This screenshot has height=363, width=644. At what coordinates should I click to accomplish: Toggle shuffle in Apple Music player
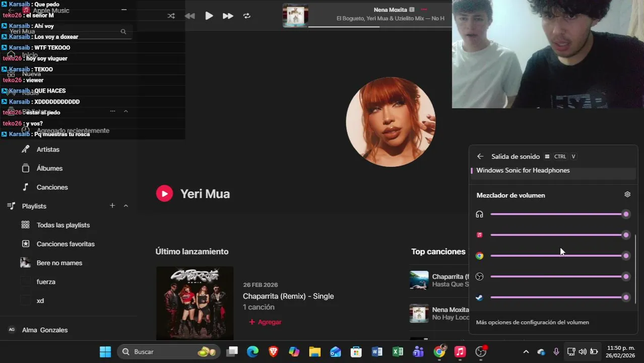(x=171, y=16)
